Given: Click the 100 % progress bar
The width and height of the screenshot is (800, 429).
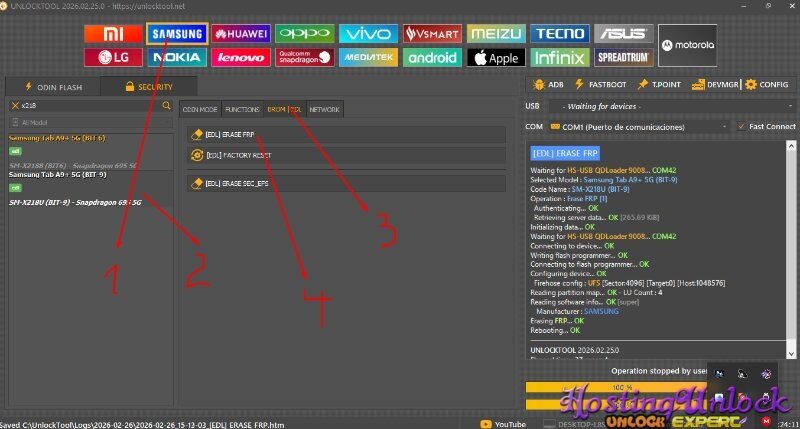Looking at the screenshot, I should coord(616,388).
